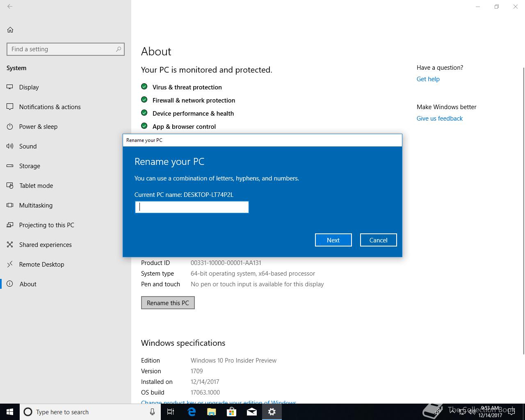This screenshot has width=525, height=420.
Task: Click the Projecting to this PC icon
Action: coord(10,225)
